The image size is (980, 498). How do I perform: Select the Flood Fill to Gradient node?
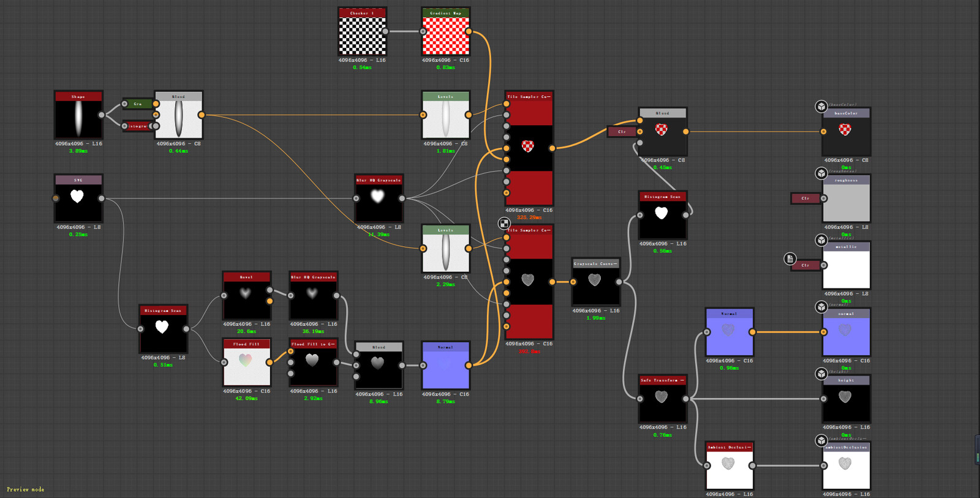pos(313,363)
